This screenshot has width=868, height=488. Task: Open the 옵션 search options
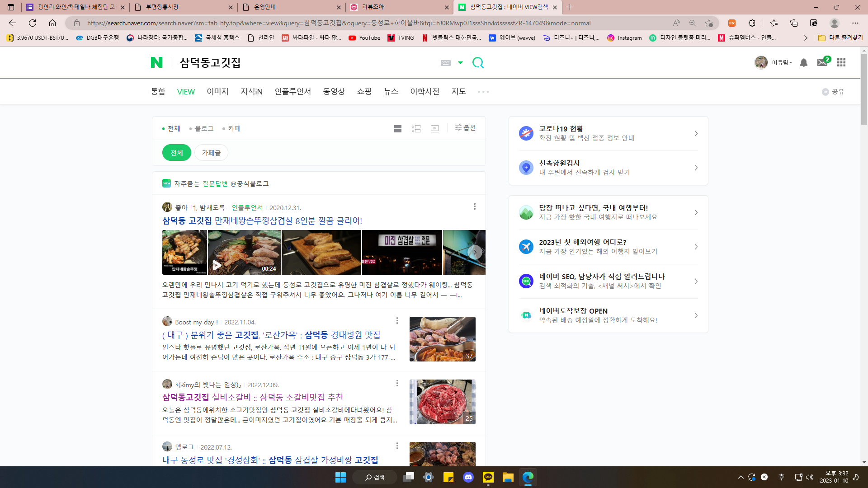point(465,128)
